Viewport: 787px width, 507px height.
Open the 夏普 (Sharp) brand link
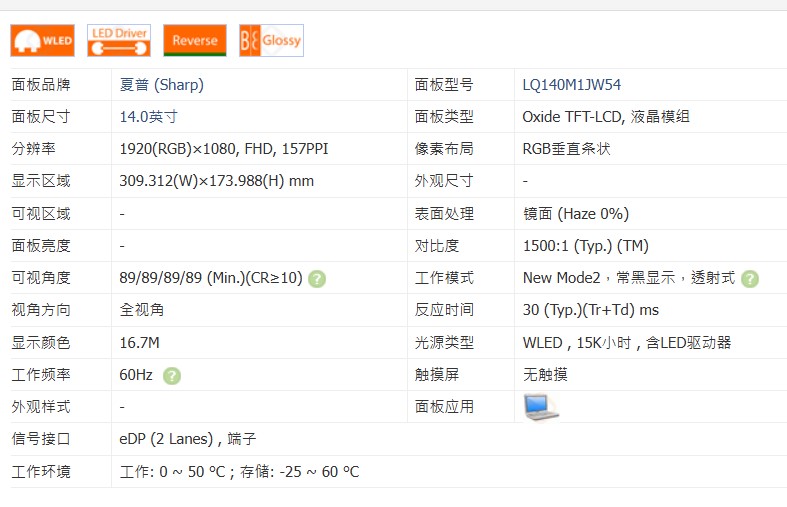161,85
